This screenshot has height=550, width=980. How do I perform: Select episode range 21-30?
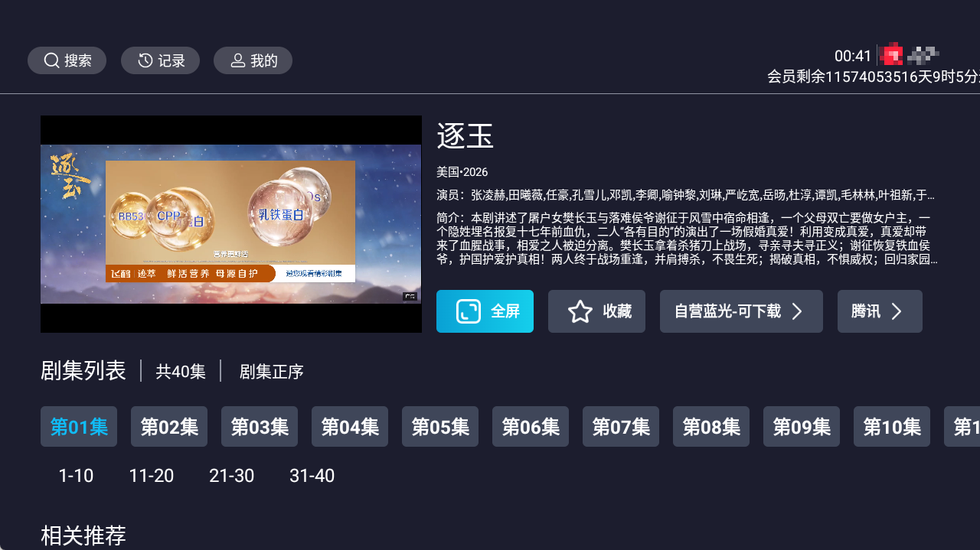pos(231,476)
